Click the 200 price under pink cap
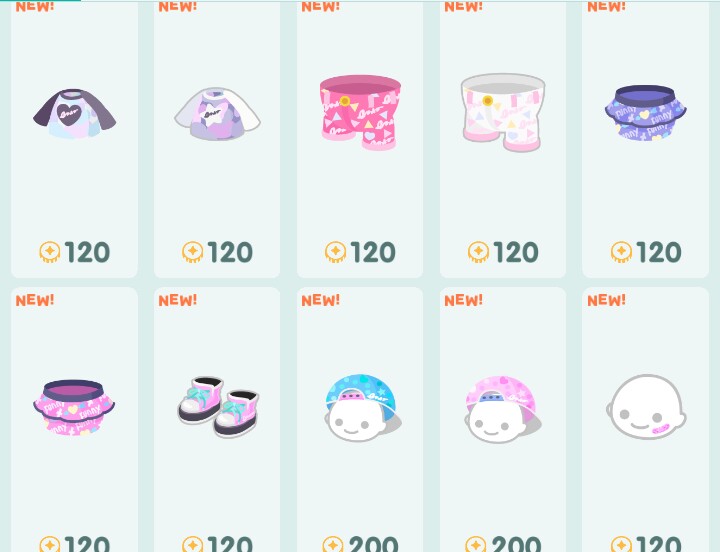Screen dimensions: 720x552 (516, 544)
